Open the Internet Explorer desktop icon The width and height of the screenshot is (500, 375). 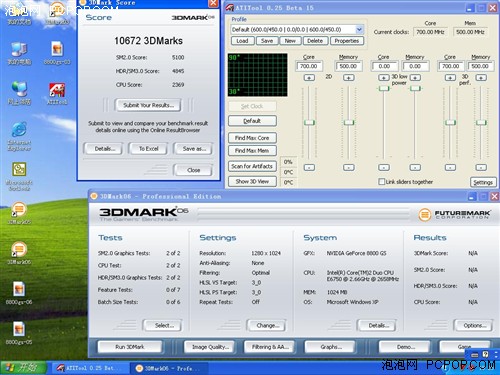[19, 130]
